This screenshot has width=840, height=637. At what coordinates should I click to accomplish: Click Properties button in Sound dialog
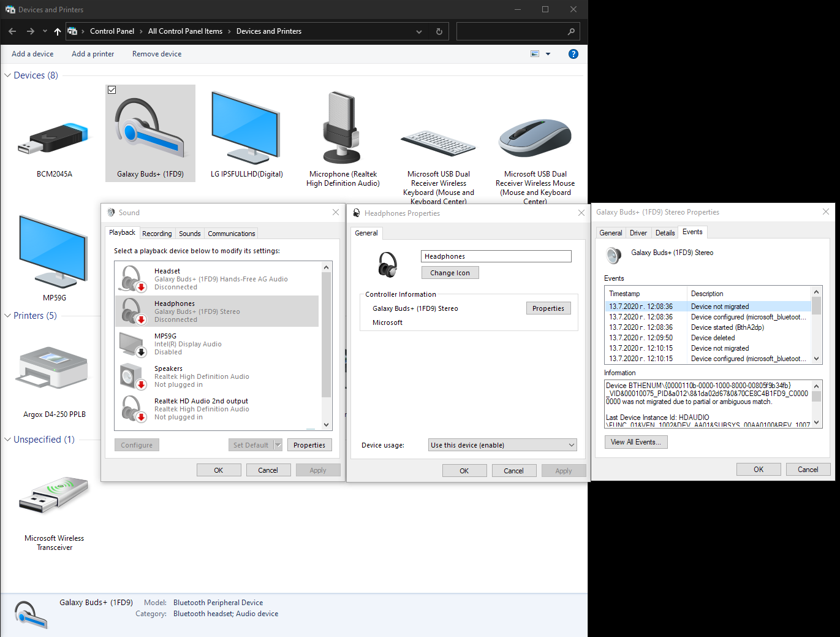(x=309, y=445)
